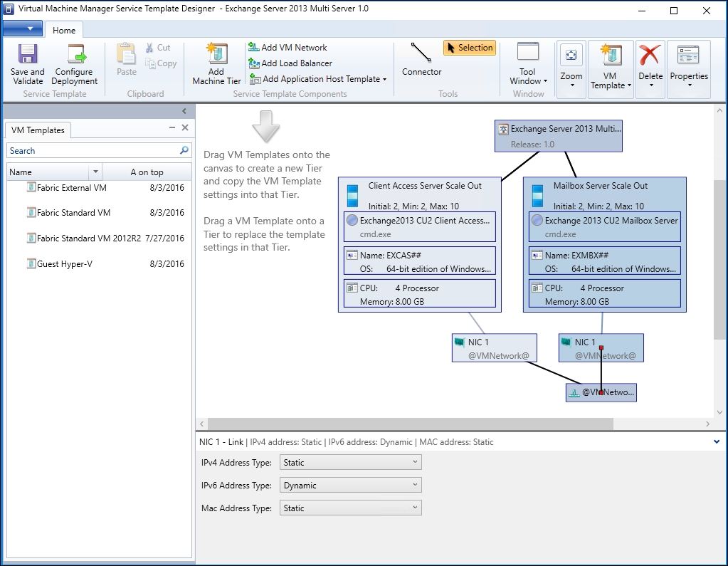
Task: Collapse the NIC 1 properties pane chevron
Action: [717, 442]
